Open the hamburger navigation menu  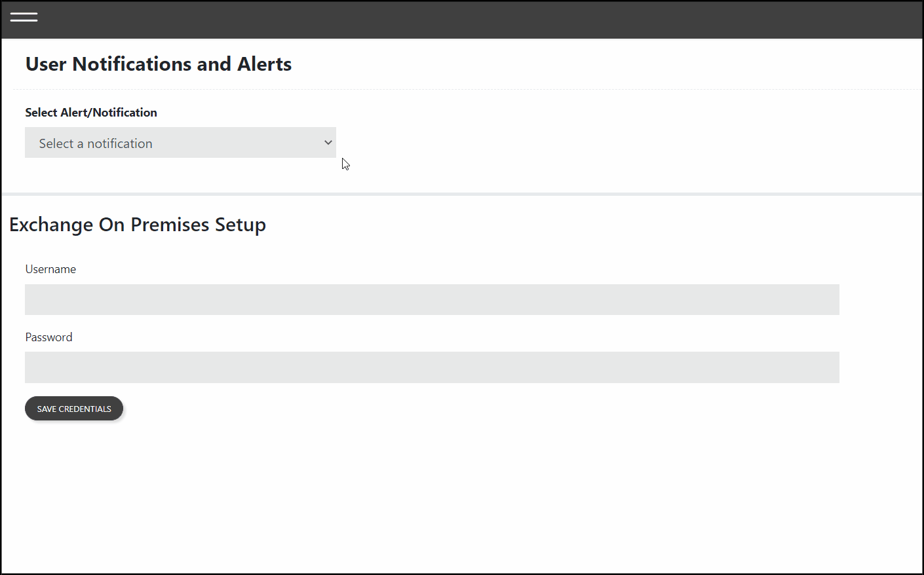(x=24, y=17)
